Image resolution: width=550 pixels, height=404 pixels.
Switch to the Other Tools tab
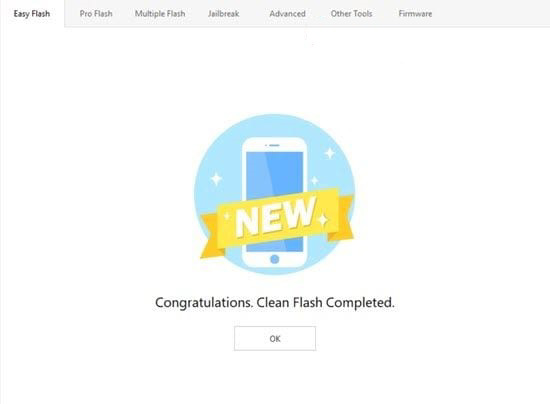(x=351, y=14)
